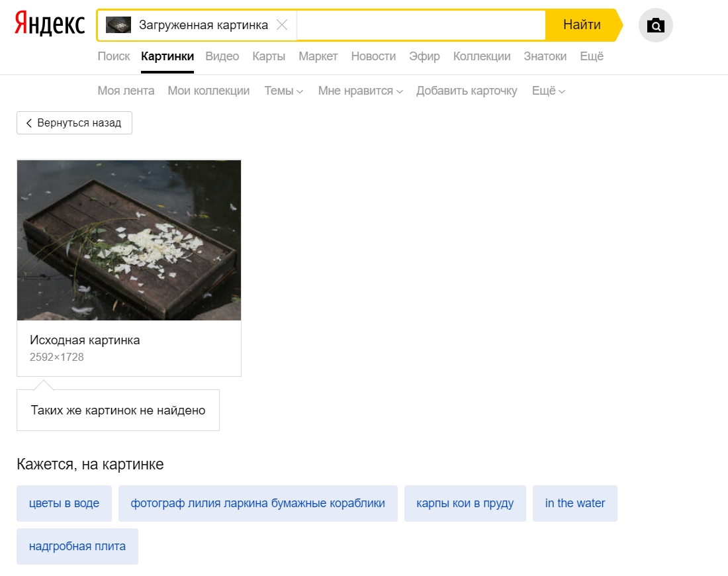Click the small uploaded image thumbnail in search bar
Image resolution: width=728 pixels, height=576 pixels.
118,24
